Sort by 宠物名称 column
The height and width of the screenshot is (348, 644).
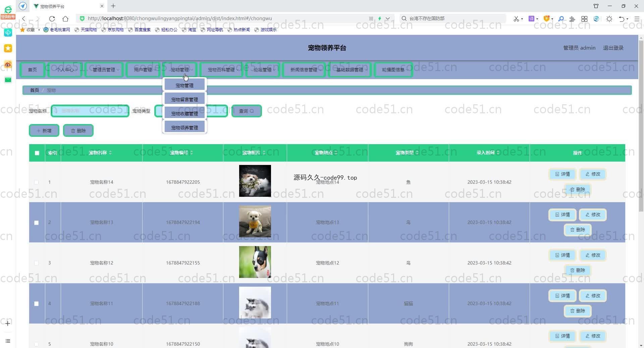[110, 153]
